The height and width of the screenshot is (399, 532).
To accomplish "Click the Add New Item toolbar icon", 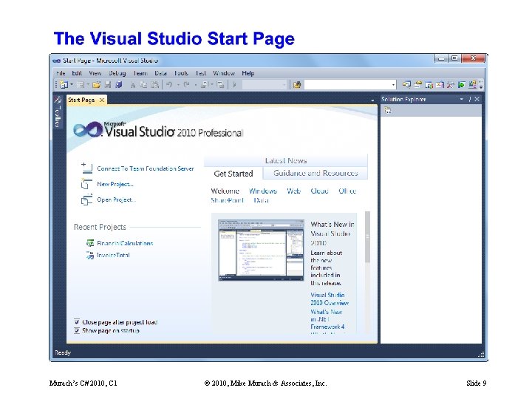I will [80, 84].
